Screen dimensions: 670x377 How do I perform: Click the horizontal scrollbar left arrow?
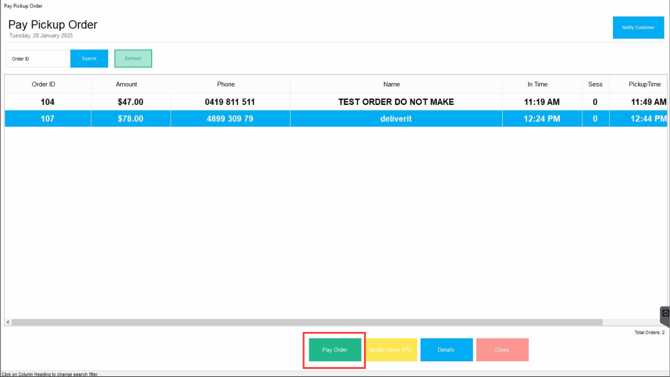(8, 322)
